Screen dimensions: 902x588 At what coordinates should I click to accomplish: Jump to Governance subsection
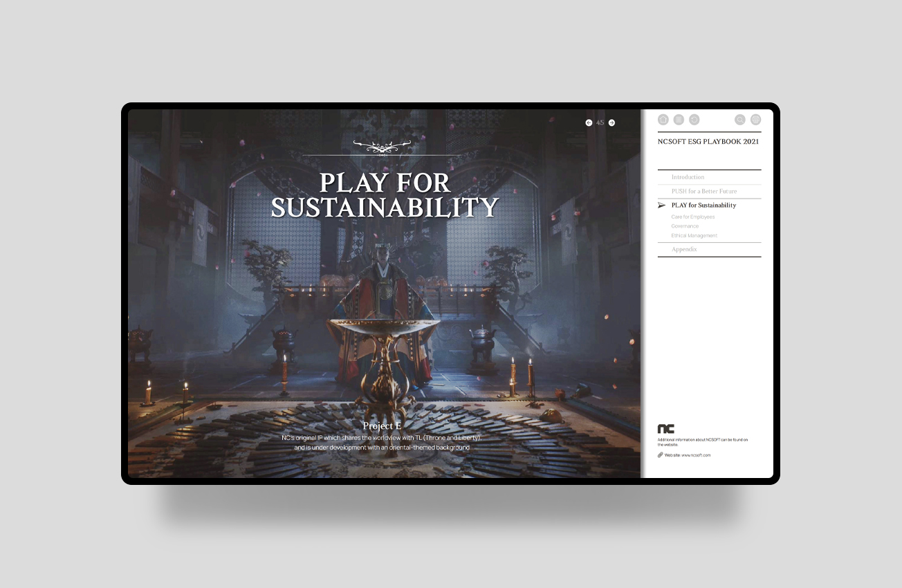click(x=685, y=226)
